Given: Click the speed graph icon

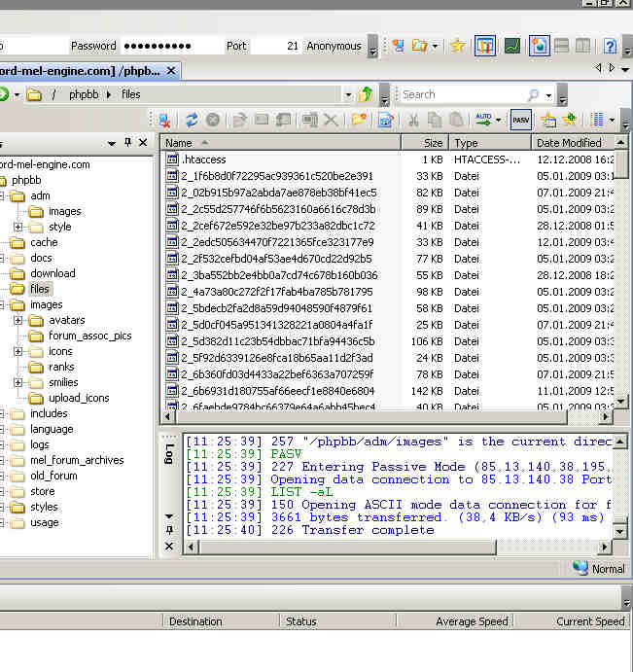Looking at the screenshot, I should 511,46.
